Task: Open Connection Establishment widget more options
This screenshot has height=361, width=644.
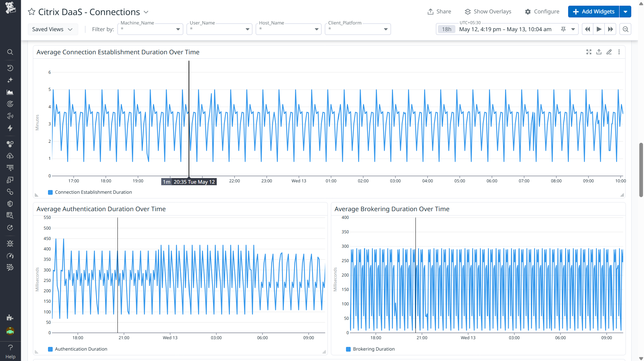Action: (x=619, y=52)
